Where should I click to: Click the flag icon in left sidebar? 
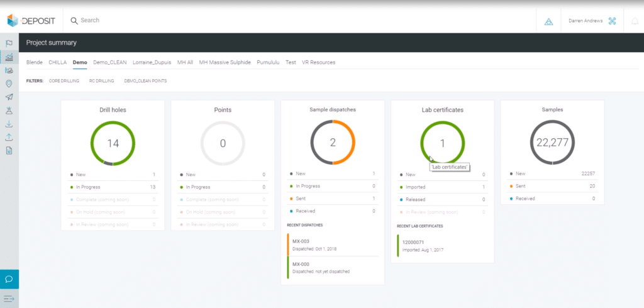coord(9,43)
